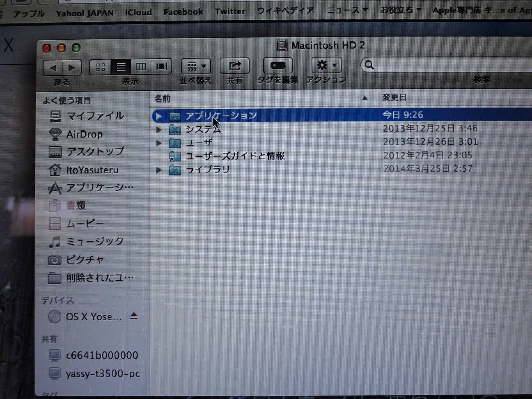Go back with the left arrow button
Screen dimensions: 532x399
point(53,68)
